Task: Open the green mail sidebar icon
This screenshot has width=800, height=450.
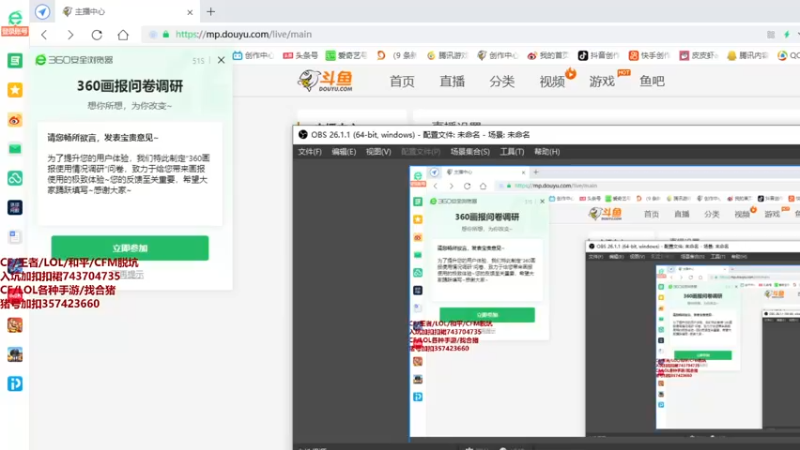Action: coord(15,149)
